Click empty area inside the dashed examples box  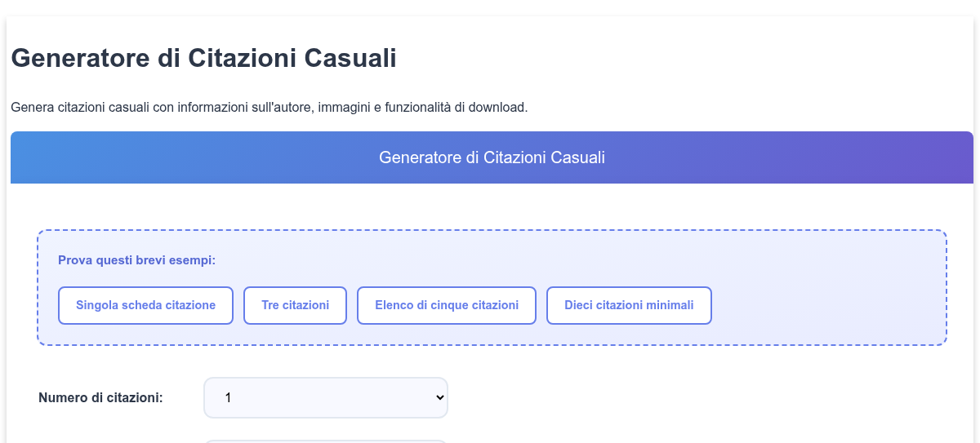(825, 305)
